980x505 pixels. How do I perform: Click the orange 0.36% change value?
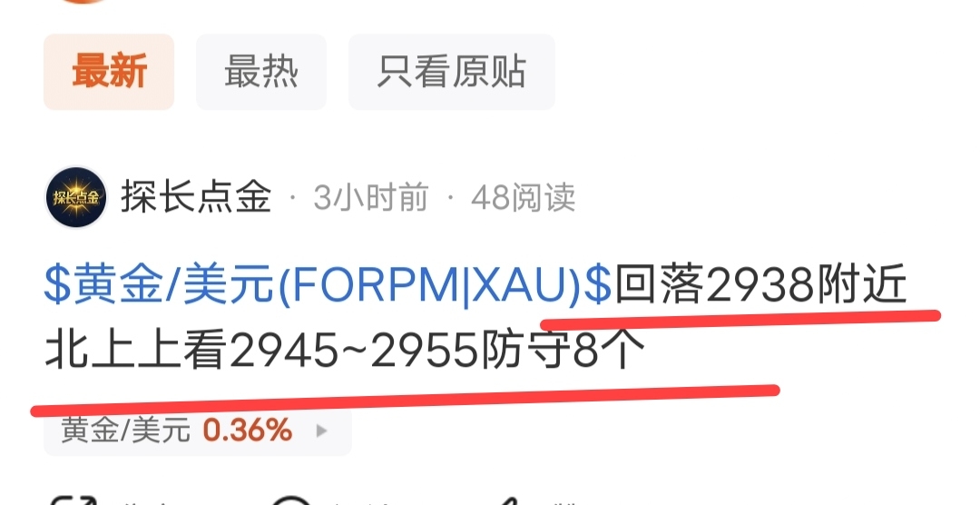(248, 431)
